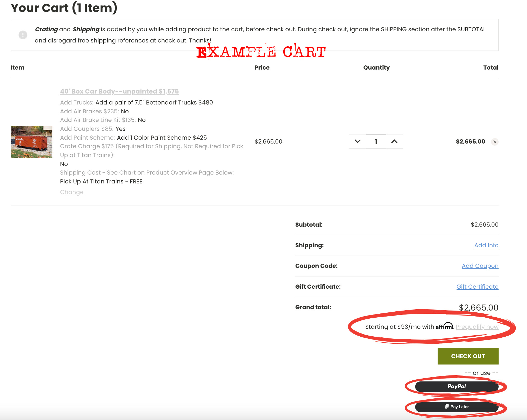Screen dimensions: 527x420
Task: Increase the box car quantity
Action: (x=394, y=141)
